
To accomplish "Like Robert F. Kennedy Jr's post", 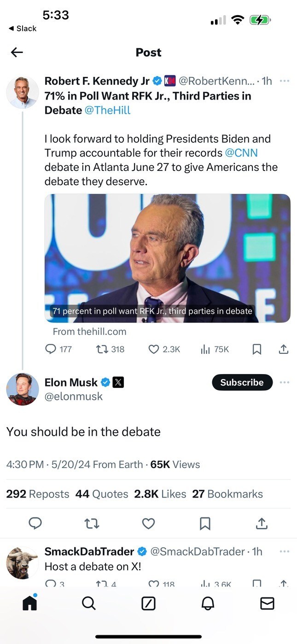I will point(154,350).
